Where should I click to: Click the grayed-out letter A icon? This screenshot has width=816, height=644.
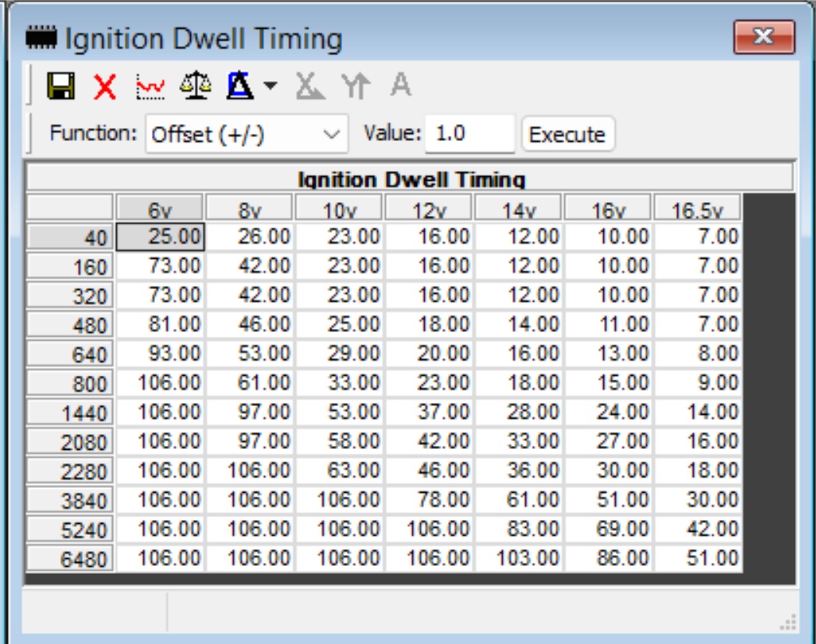[x=401, y=85]
